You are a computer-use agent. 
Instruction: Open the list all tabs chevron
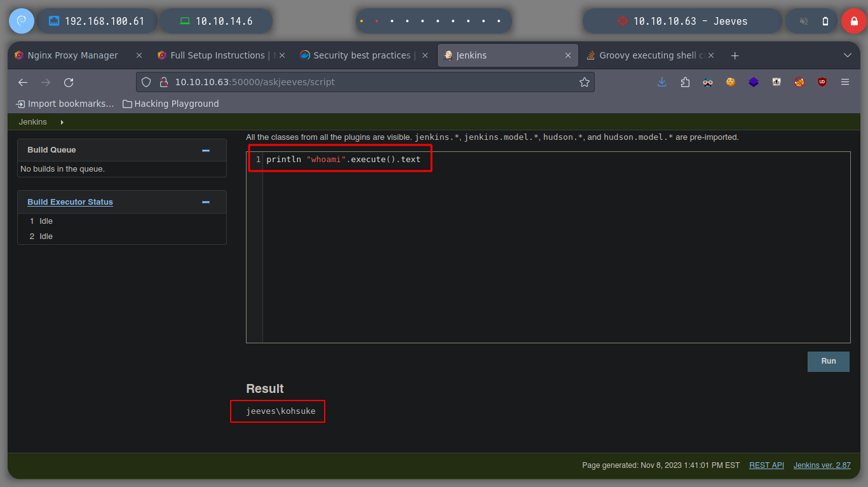coord(847,55)
